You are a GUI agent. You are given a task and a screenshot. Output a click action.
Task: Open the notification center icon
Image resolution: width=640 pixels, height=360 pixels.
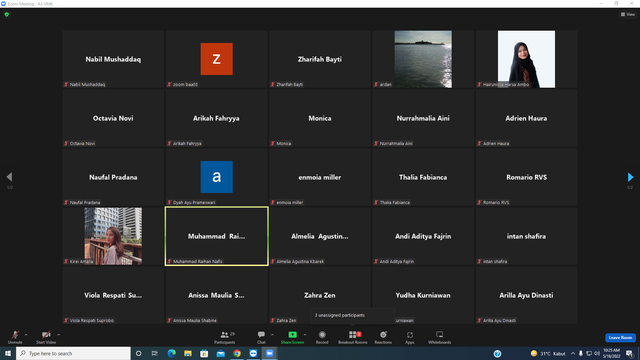629,353
